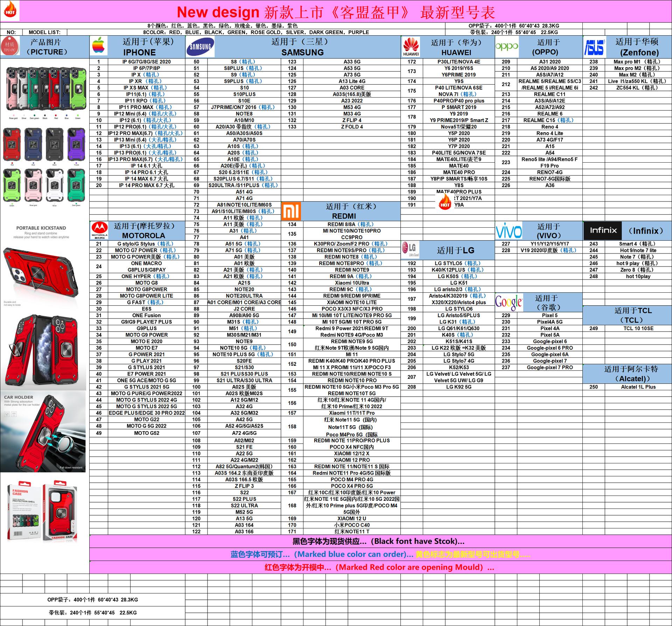
Task: Click the HOT flame logo beside the title
Action: click(10, 10)
